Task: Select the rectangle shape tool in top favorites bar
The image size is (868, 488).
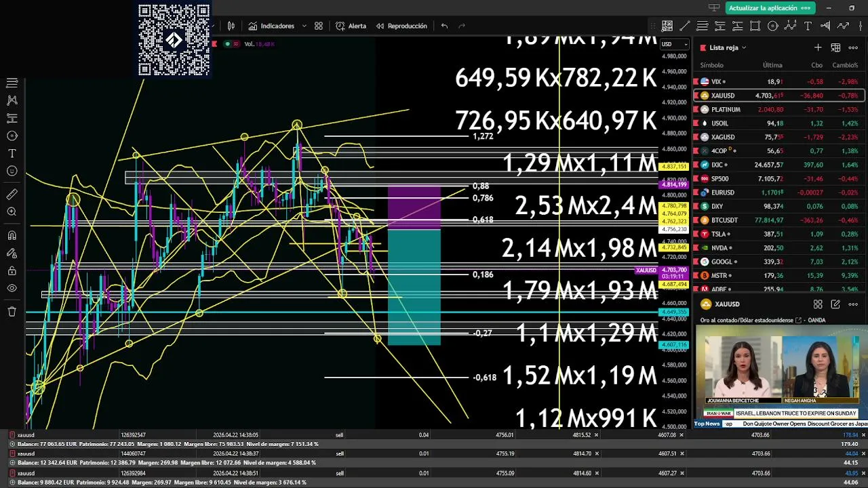Action: tap(755, 26)
